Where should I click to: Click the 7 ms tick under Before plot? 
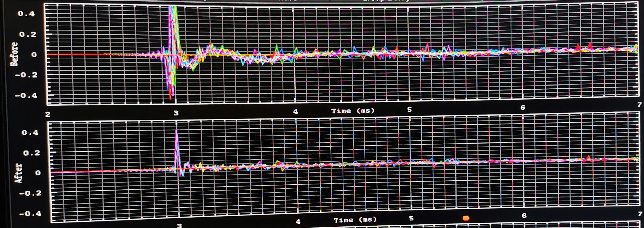[639, 105]
